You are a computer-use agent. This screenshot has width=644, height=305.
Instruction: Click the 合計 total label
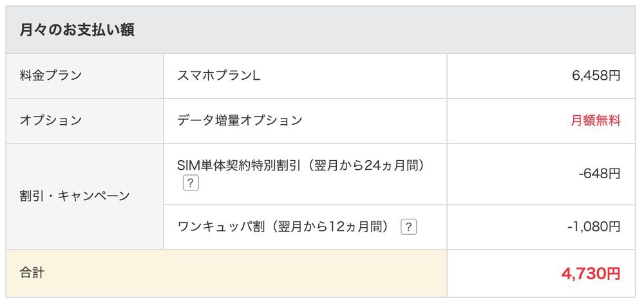(32, 273)
